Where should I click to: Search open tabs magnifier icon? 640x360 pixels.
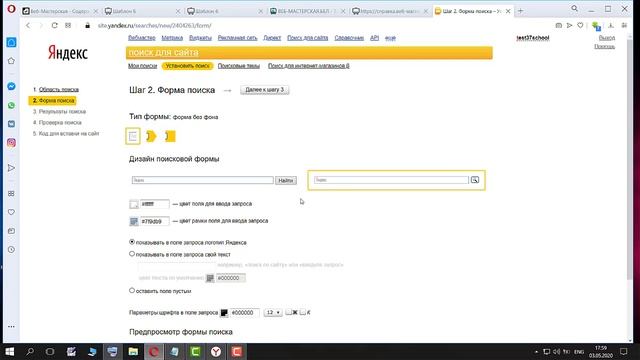tap(574, 8)
